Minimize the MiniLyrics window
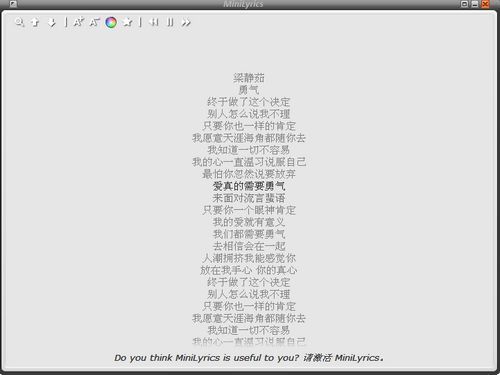This screenshot has width=500, height=375. [475, 4]
